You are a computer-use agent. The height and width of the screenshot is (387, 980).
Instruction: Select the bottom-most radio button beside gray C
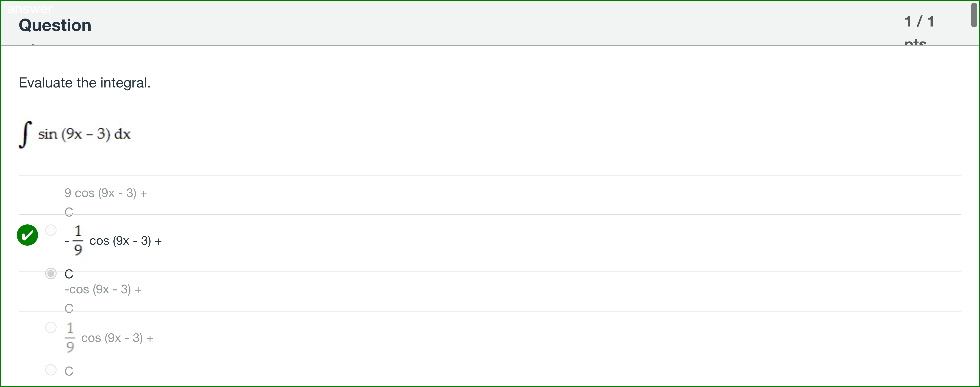coord(51,370)
